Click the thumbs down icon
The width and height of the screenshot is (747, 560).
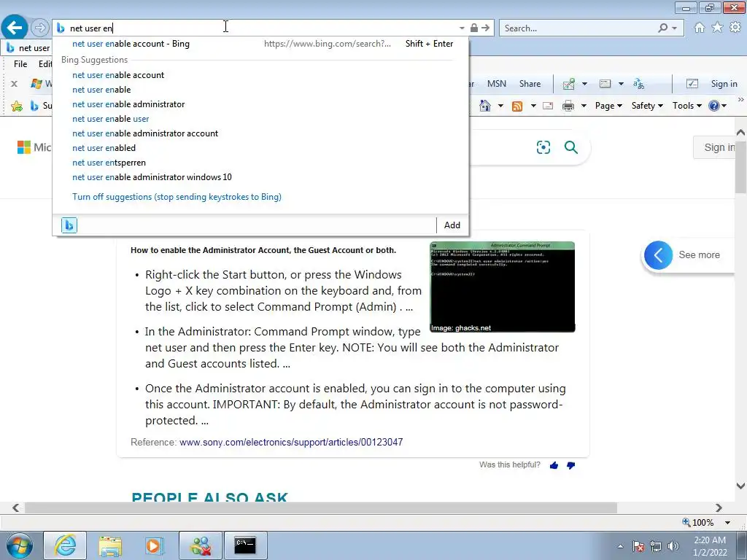coord(570,465)
